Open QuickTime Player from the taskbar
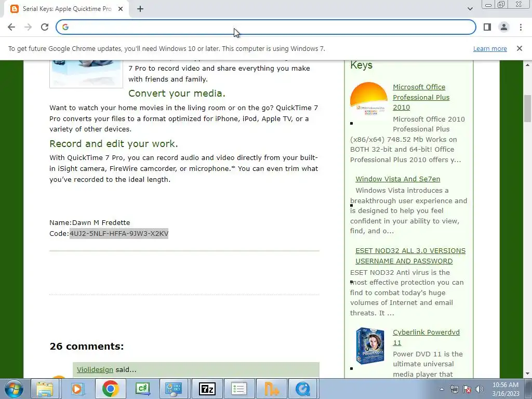 tap(303, 389)
